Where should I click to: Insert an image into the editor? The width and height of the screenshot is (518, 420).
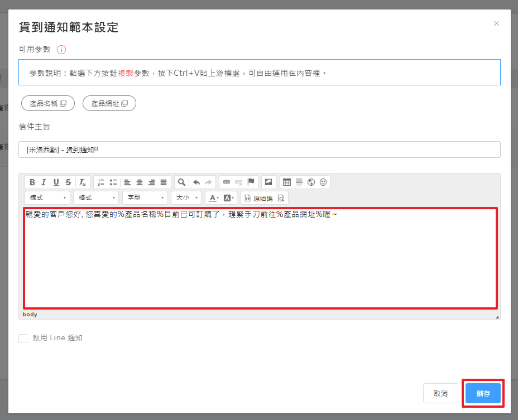[268, 182]
